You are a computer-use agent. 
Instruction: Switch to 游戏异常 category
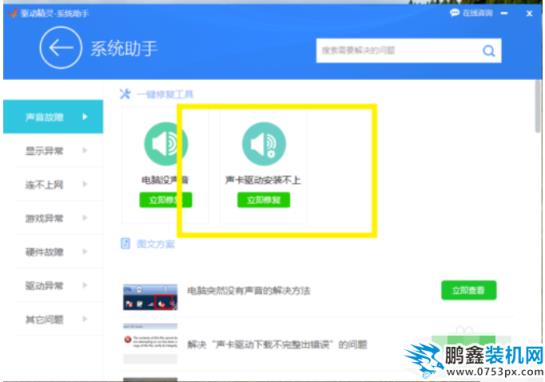click(53, 218)
